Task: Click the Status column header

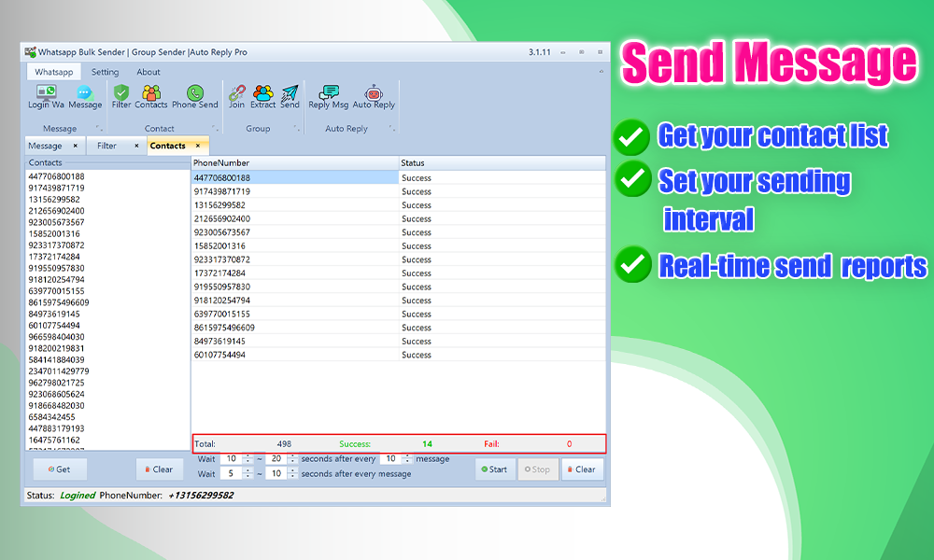Action: (502, 163)
